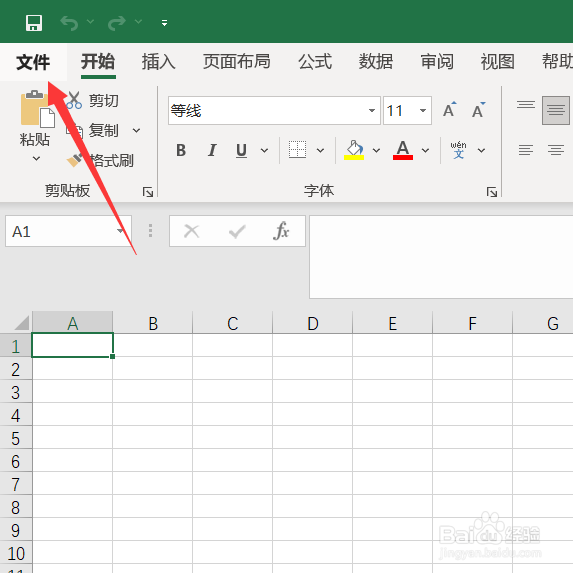Open Customize Quick Access Toolbar menu
This screenshot has height=573, width=573.
[x=164, y=23]
